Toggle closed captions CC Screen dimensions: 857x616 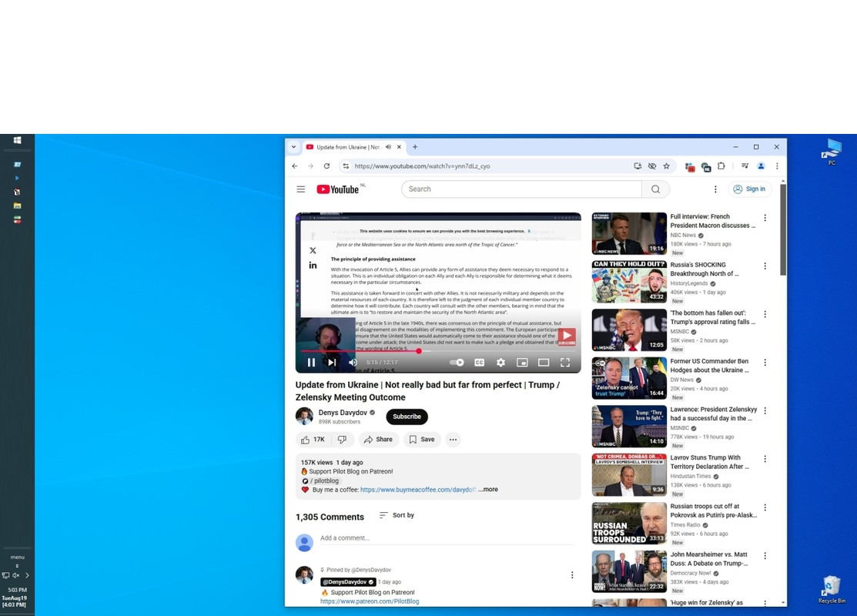click(480, 363)
